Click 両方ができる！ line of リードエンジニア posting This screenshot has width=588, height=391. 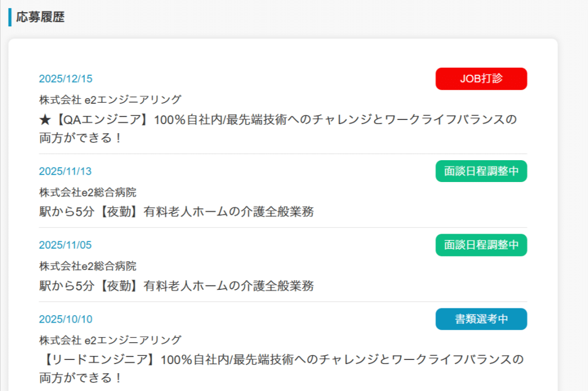80,378
